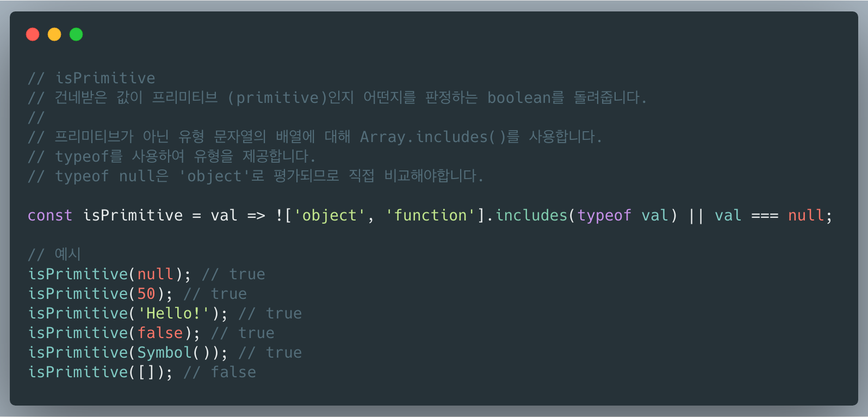Click the '.includes' method call
The image size is (868, 417).
click(527, 216)
